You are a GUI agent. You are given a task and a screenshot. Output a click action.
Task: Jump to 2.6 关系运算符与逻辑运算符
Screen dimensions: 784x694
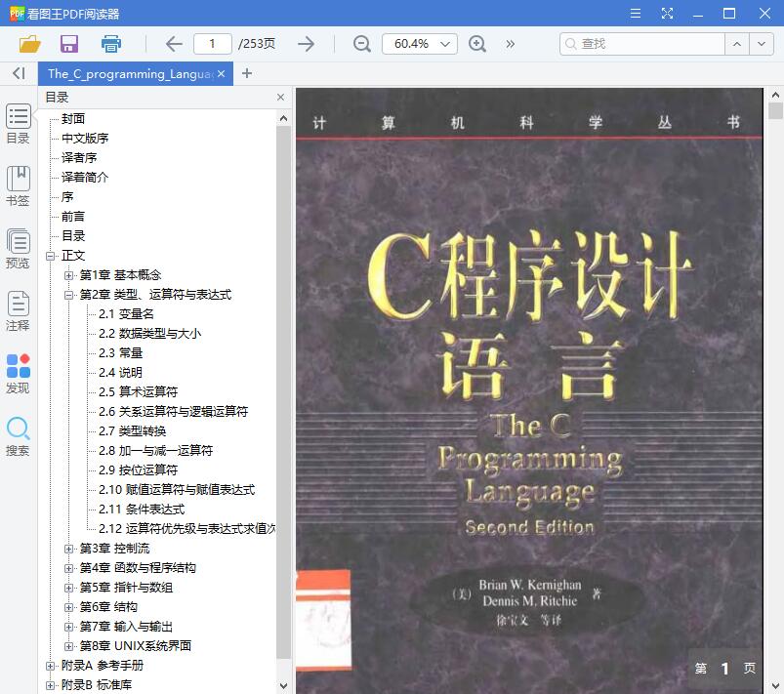click(173, 412)
